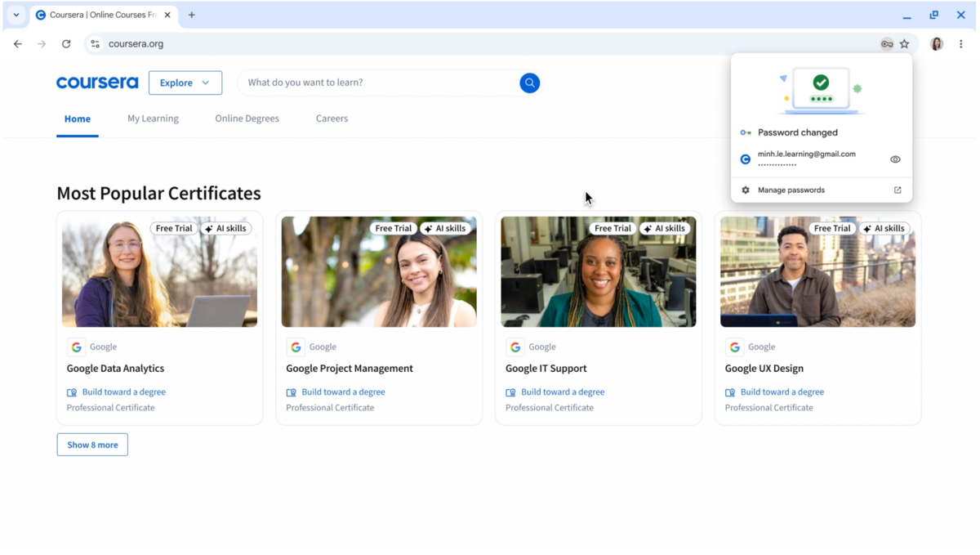Click minh.le.learning@gmail.com in the popup

click(x=806, y=154)
